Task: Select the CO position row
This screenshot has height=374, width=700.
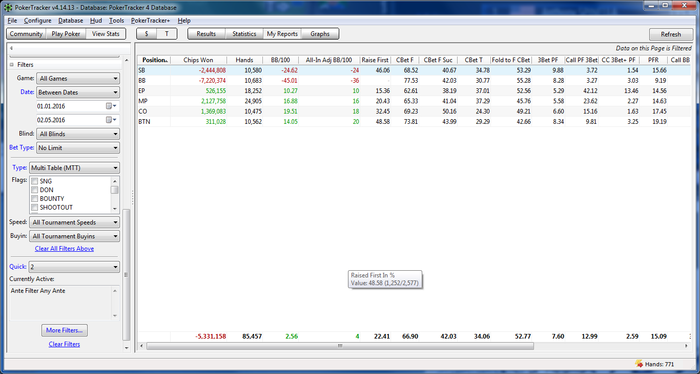Action: (414, 111)
